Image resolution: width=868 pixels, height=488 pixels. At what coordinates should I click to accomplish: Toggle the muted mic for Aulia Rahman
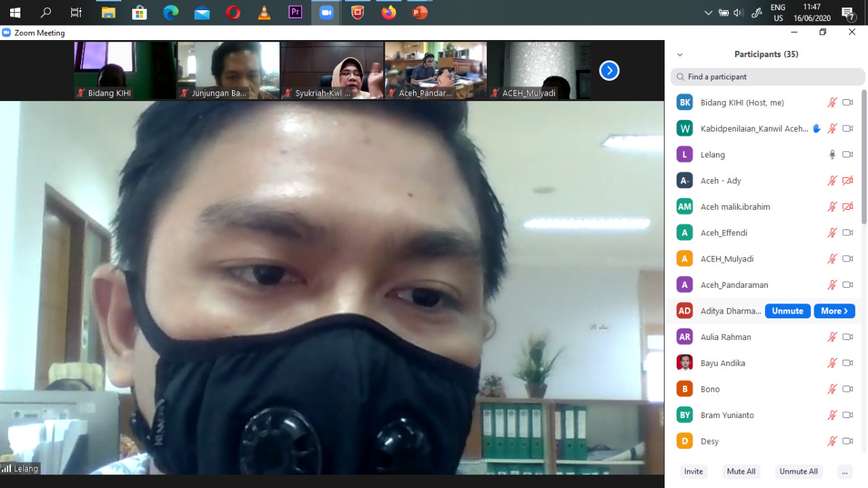click(832, 337)
